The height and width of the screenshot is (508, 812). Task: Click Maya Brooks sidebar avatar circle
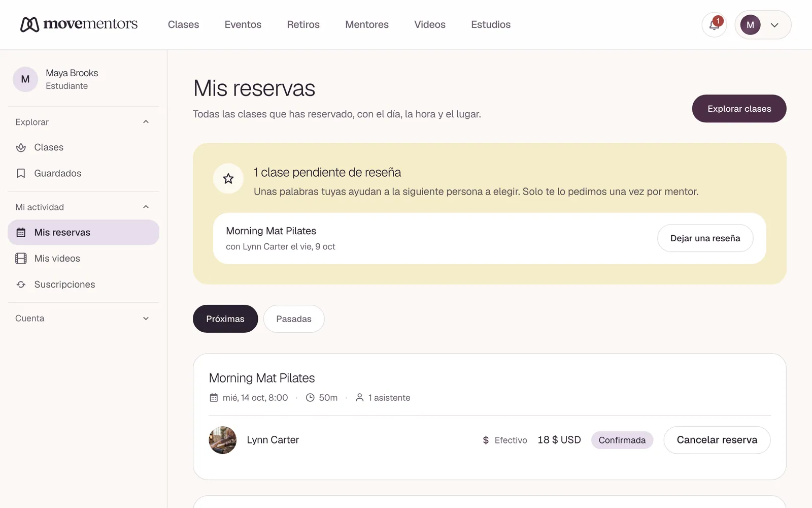pyautogui.click(x=25, y=79)
